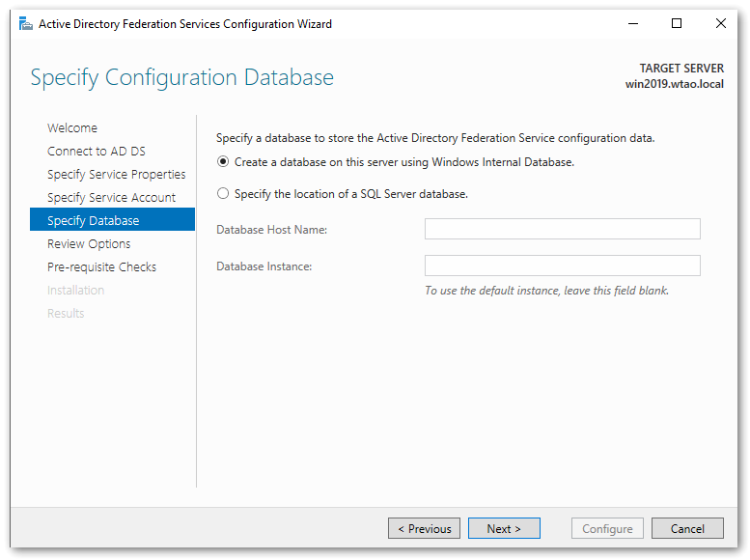This screenshot has width=750, height=560.
Task: Jump to Specify Service Properties step
Action: pyautogui.click(x=117, y=175)
